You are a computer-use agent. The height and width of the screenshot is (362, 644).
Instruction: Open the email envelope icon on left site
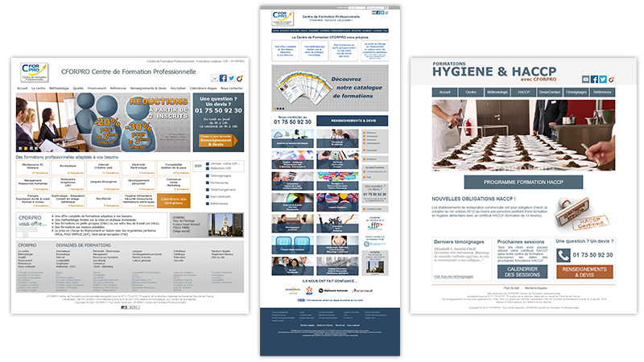click(215, 78)
